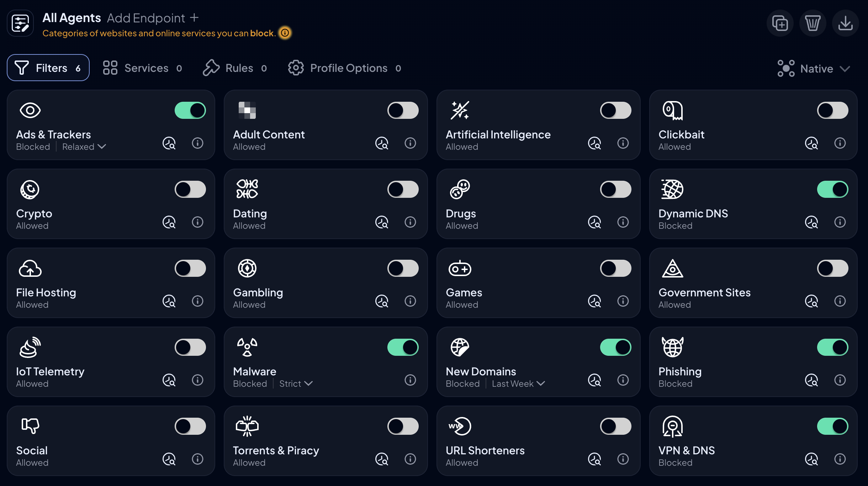Open the profile editor icon beside All Agents

[20, 23]
